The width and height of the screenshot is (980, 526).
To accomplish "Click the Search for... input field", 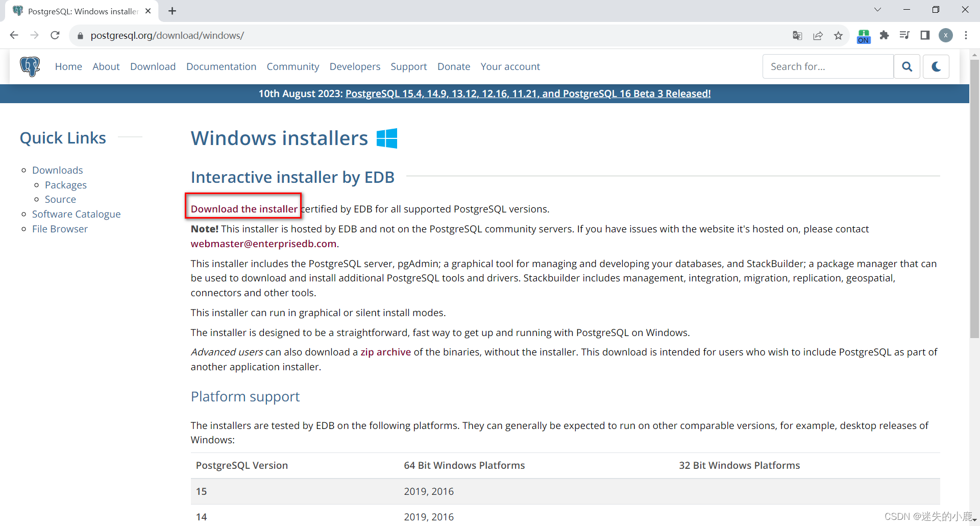I will 828,66.
